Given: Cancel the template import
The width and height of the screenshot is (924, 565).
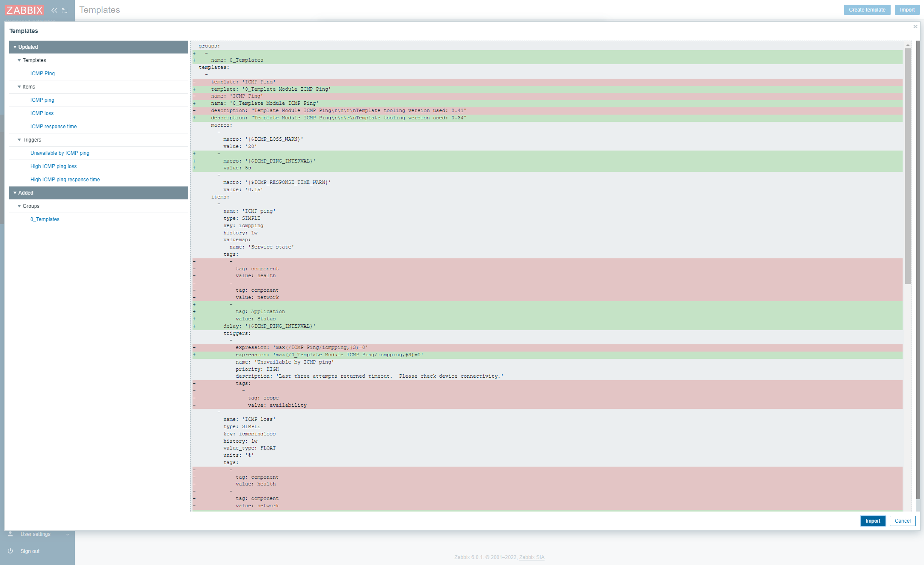Looking at the screenshot, I should click(903, 521).
